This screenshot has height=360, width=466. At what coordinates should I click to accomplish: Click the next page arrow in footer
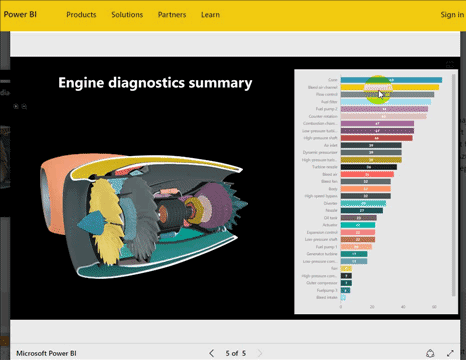click(260, 353)
